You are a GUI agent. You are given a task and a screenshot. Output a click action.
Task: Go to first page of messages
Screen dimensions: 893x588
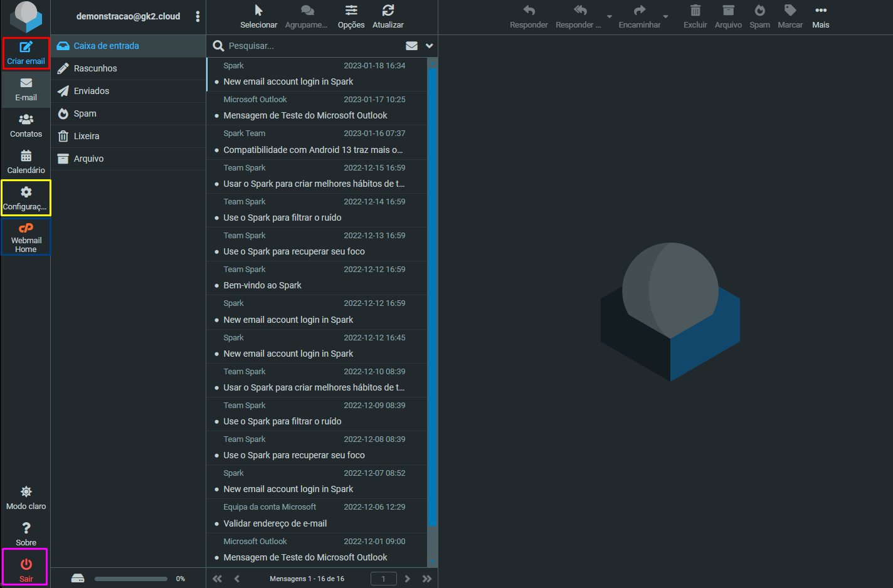click(217, 579)
